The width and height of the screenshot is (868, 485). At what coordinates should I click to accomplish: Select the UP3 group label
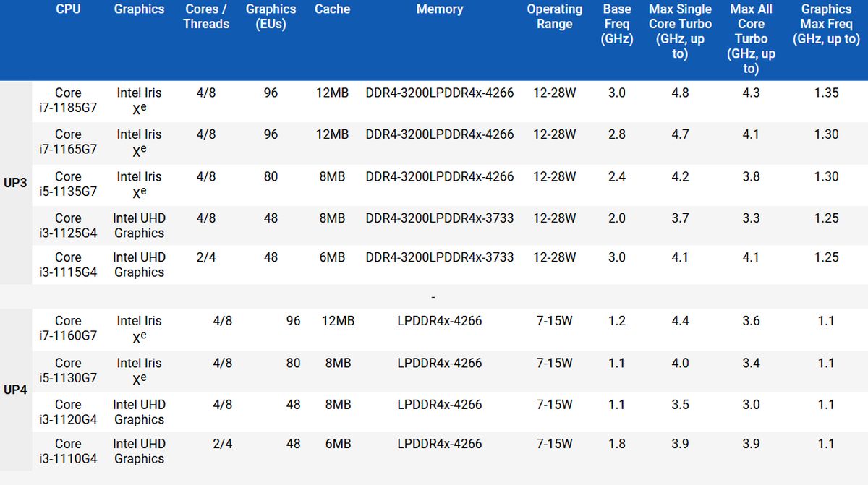15,183
